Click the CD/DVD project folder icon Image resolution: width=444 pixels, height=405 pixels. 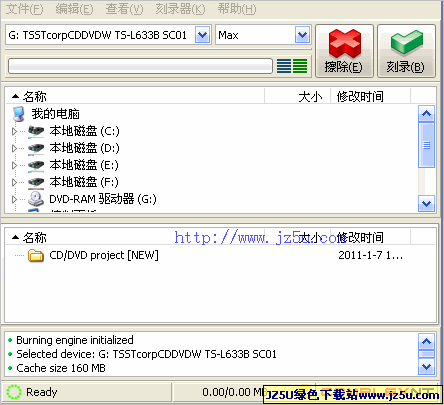click(x=36, y=256)
